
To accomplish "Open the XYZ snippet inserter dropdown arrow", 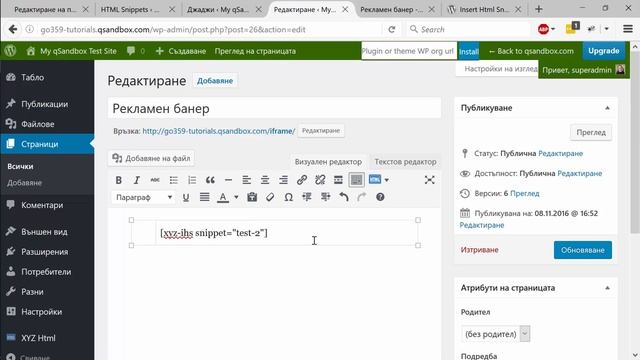I will click(x=387, y=180).
